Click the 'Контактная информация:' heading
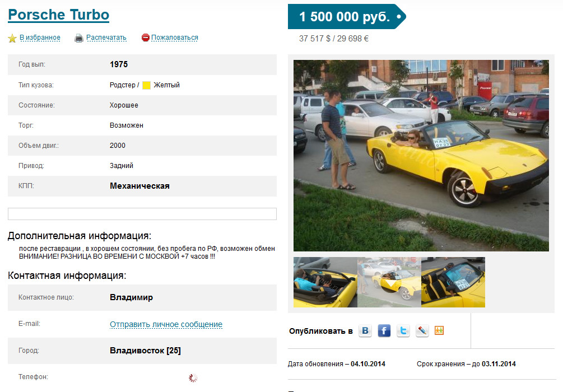Screen dimensions: 563x392 [67, 276]
